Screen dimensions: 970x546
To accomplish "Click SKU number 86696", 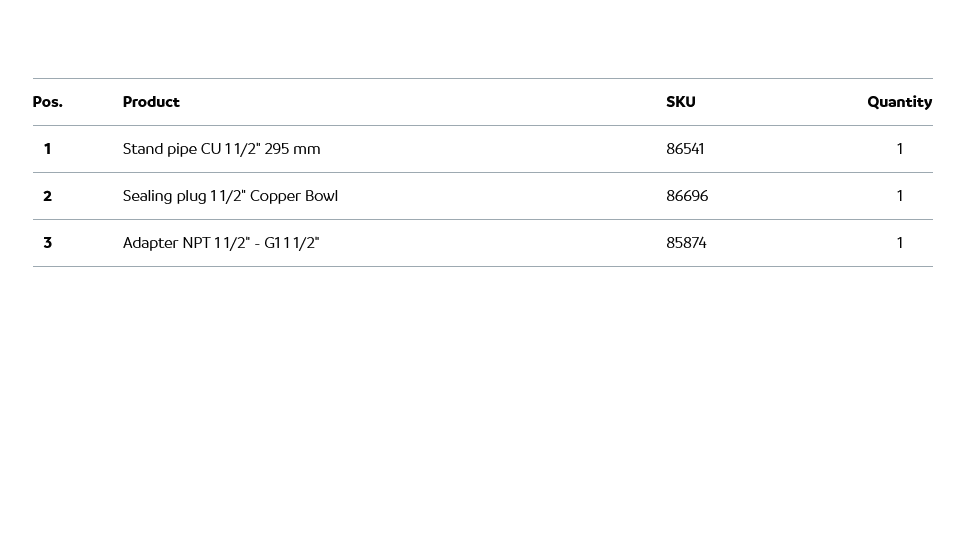I will click(687, 196).
